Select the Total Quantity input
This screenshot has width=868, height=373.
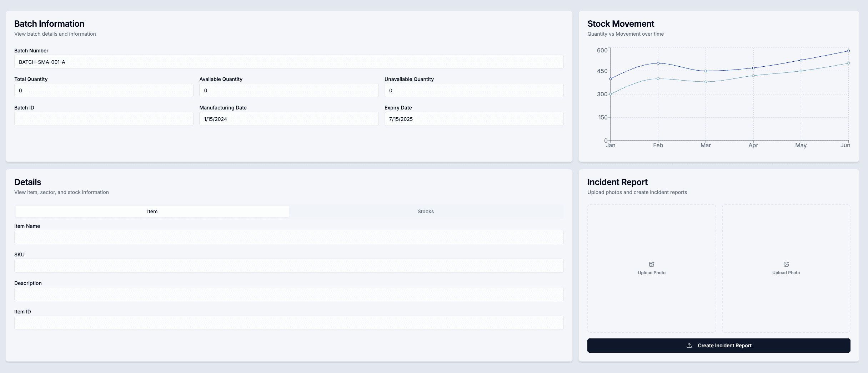coord(104,90)
